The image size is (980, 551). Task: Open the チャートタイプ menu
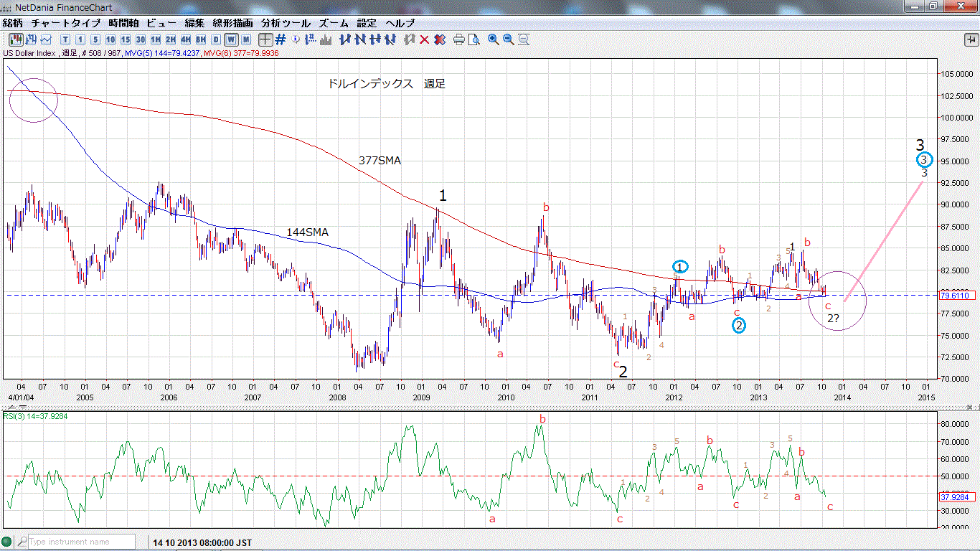66,23
